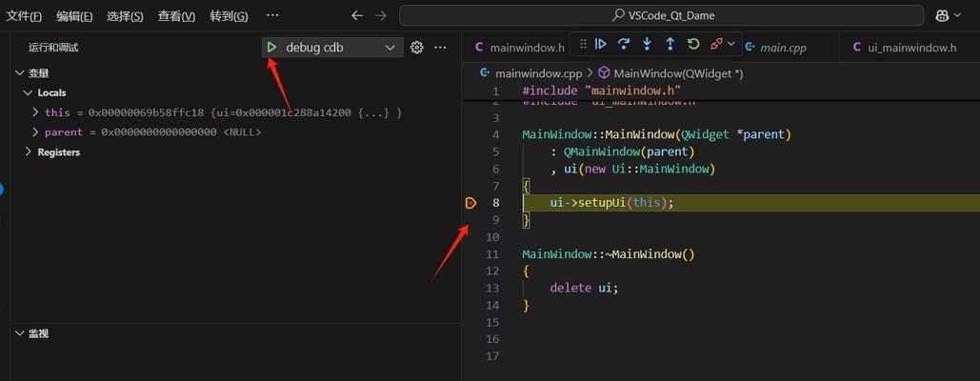Click the ', ui(new Ui::MainWindow)' line
The height and width of the screenshot is (381, 980).
pos(631,170)
